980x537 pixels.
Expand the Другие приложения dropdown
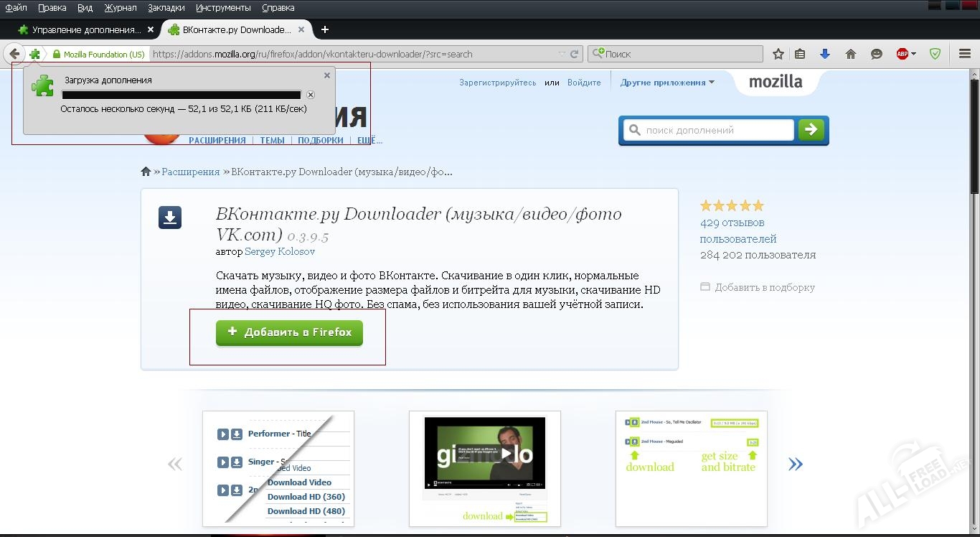[x=667, y=83]
